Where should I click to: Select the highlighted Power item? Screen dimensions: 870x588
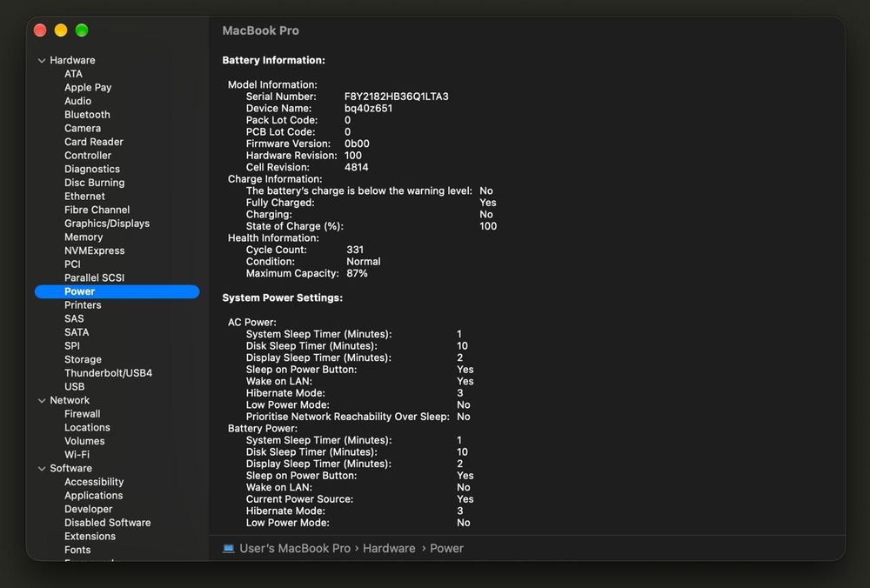(117, 291)
